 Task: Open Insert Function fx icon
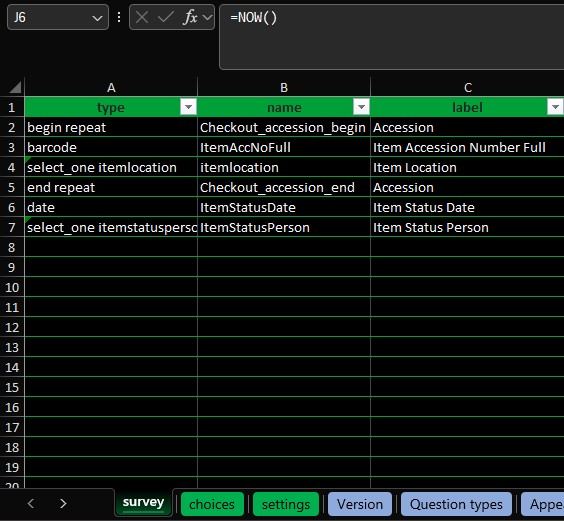pyautogui.click(x=190, y=17)
